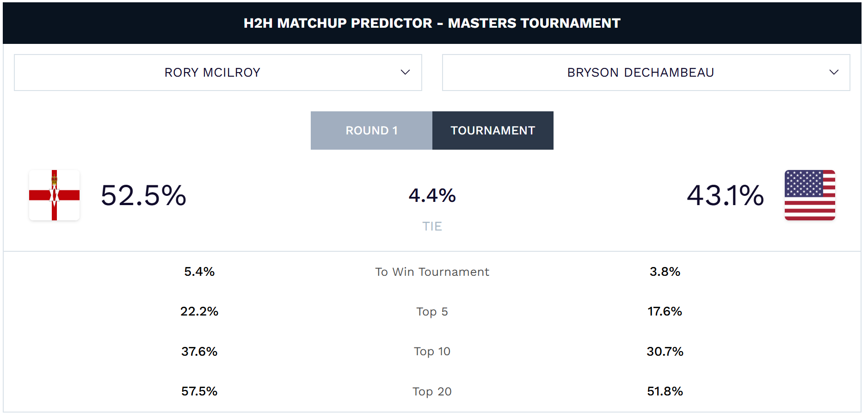Toggle prediction view to Tournament
This screenshot has height=419, width=868.
point(492,130)
